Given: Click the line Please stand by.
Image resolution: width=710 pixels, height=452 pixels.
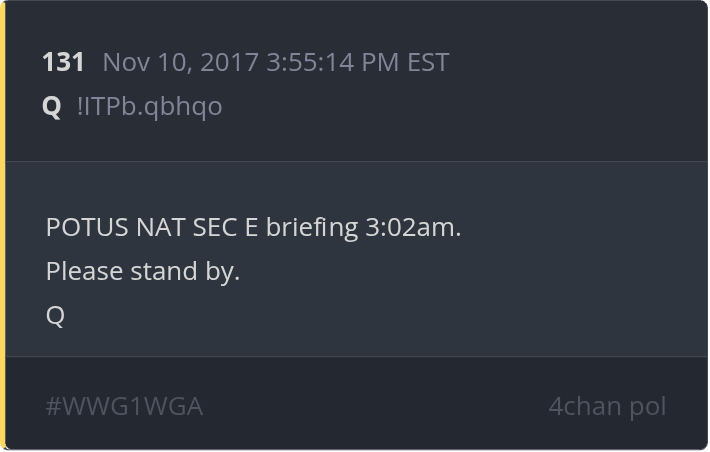Looking at the screenshot, I should 143,271.
